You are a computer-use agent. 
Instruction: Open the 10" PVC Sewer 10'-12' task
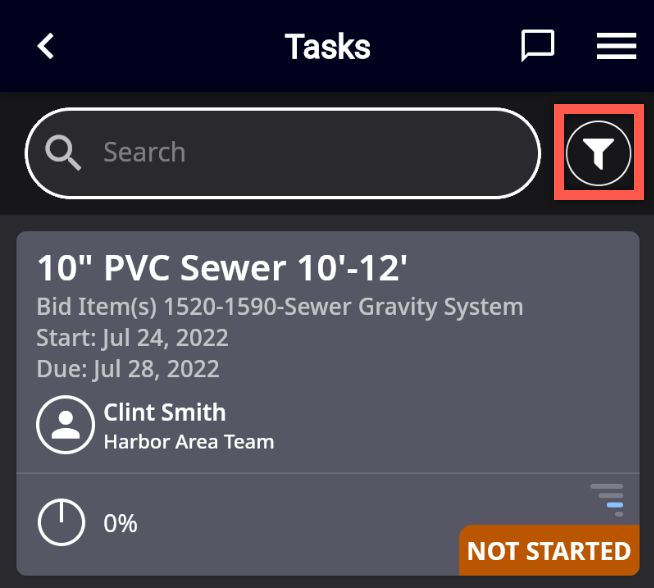tap(222, 268)
